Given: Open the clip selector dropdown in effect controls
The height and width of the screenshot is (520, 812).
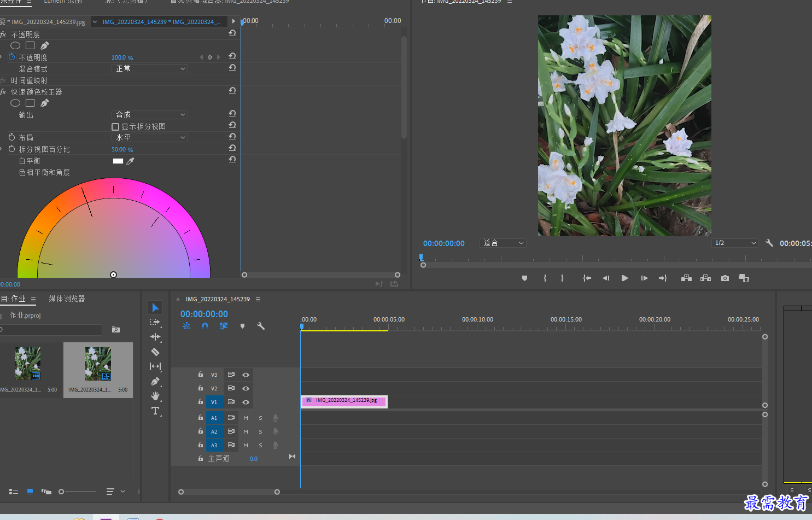Looking at the screenshot, I should pyautogui.click(x=95, y=22).
